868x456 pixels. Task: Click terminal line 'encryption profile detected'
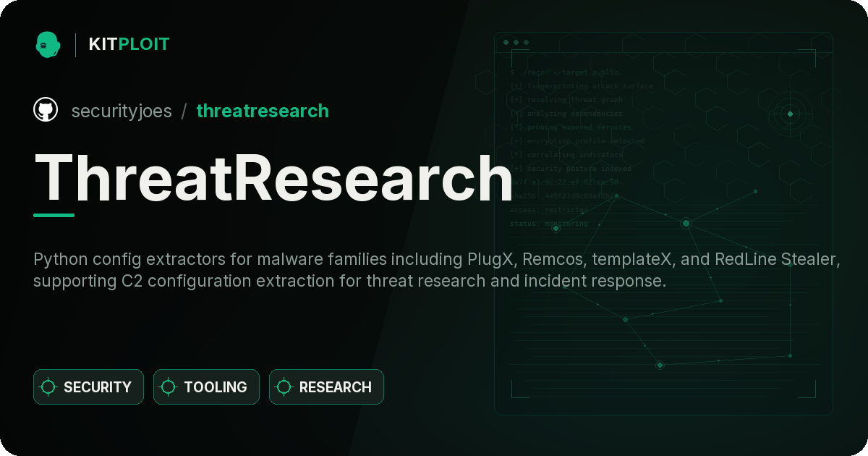(x=577, y=141)
